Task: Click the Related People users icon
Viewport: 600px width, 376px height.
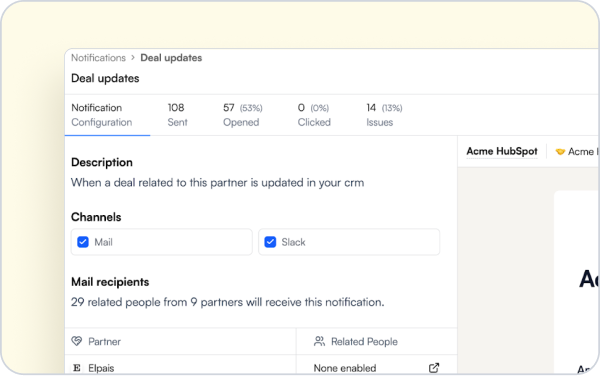Action: coord(319,341)
